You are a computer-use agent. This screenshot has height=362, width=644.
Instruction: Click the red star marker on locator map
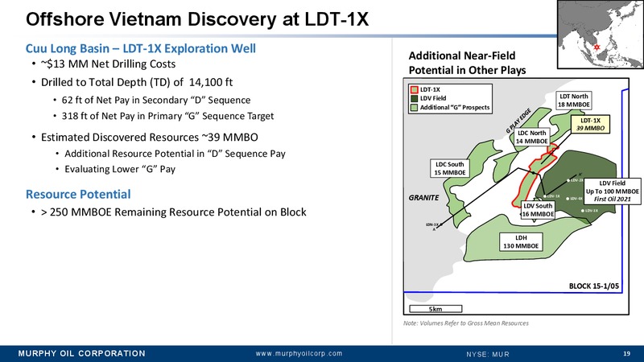pyautogui.click(x=597, y=47)
